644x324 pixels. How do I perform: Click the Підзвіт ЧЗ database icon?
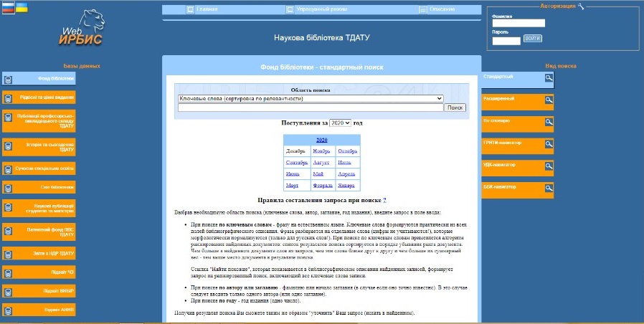click(x=8, y=274)
